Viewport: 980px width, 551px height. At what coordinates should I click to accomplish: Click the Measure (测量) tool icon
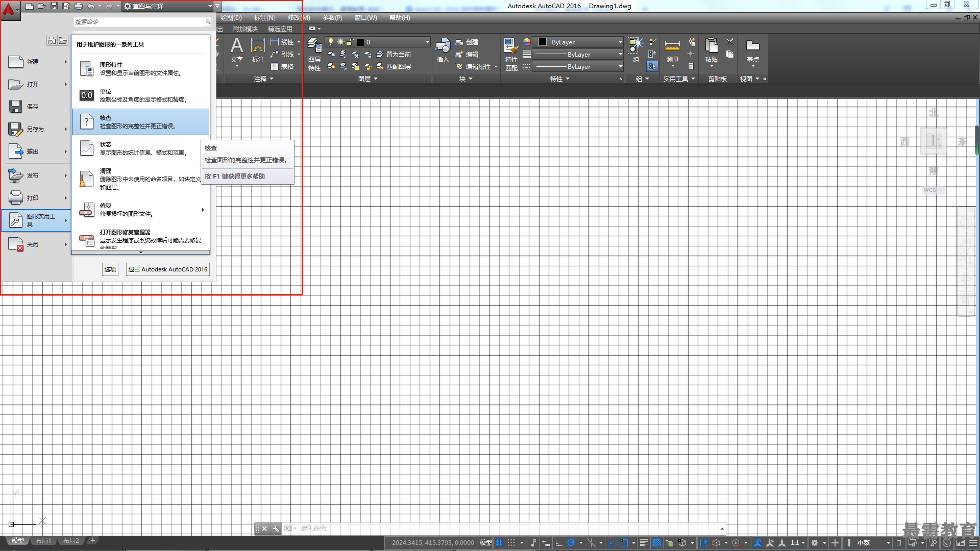pyautogui.click(x=672, y=52)
